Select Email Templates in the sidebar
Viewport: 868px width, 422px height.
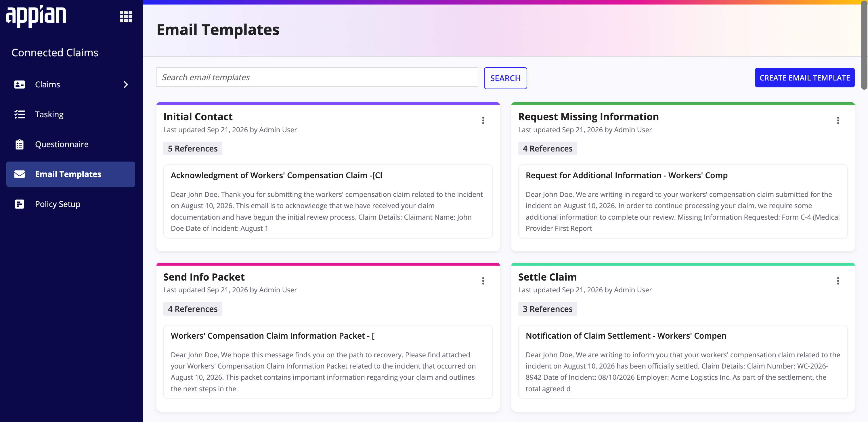click(70, 174)
